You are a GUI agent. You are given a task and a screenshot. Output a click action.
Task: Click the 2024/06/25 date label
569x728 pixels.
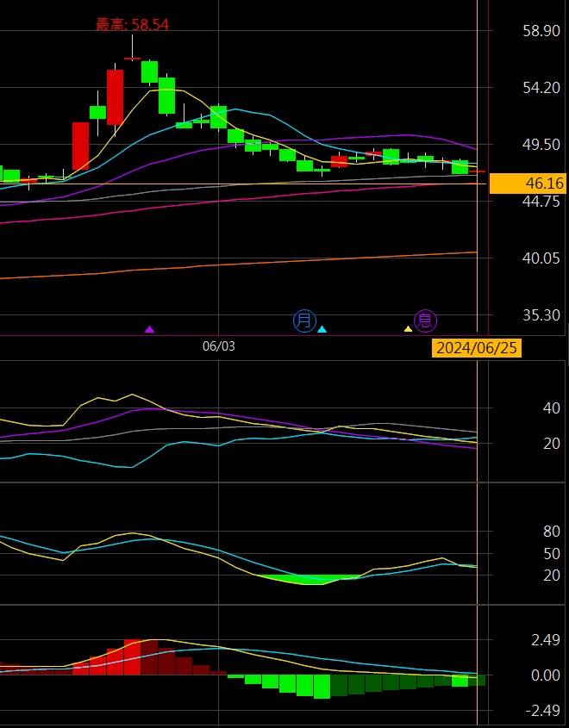pos(476,348)
